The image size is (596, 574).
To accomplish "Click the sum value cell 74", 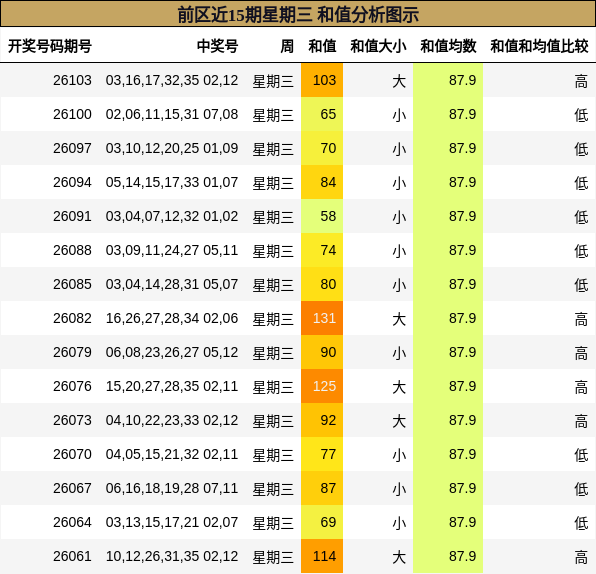I will (x=322, y=250).
